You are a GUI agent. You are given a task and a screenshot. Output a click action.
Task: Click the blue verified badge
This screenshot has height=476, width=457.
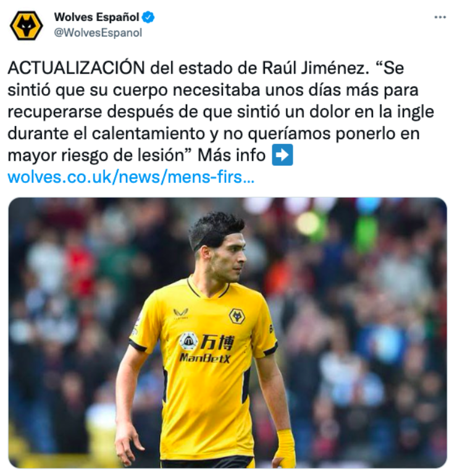pyautogui.click(x=149, y=17)
